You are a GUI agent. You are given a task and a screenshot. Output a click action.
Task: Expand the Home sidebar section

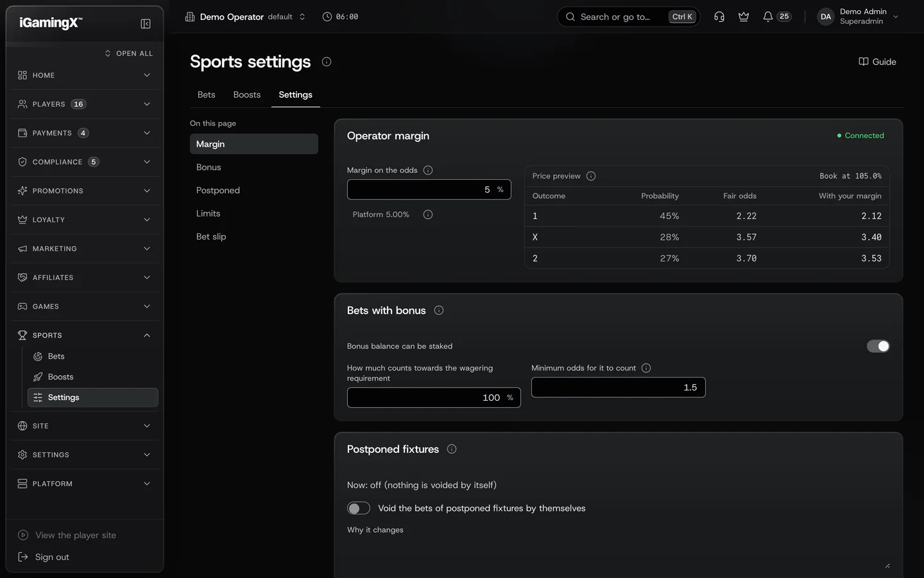85,75
